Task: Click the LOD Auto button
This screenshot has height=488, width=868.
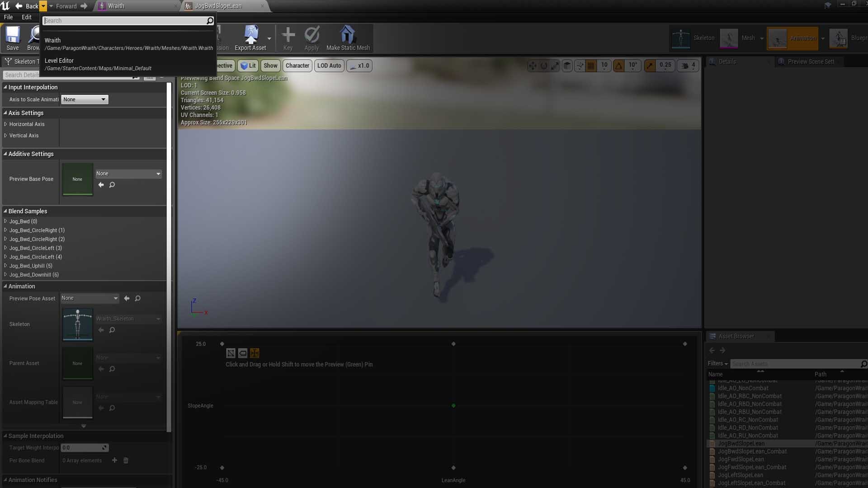Action: (x=329, y=66)
